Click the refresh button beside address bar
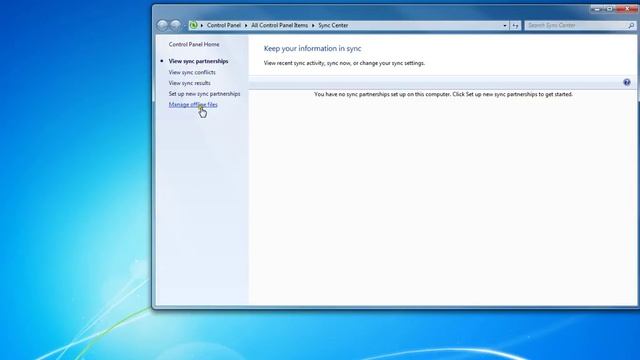Screen dimensions: 640x360 (515, 25)
